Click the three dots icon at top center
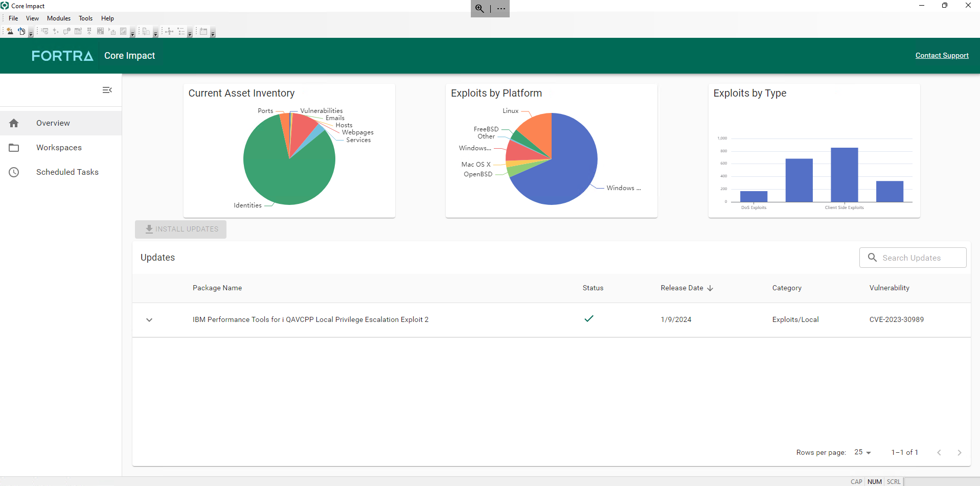The image size is (980, 486). (501, 8)
